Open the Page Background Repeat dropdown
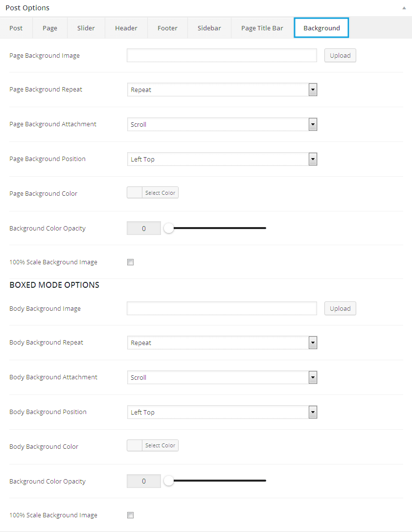This screenshot has width=412, height=532. click(x=222, y=90)
